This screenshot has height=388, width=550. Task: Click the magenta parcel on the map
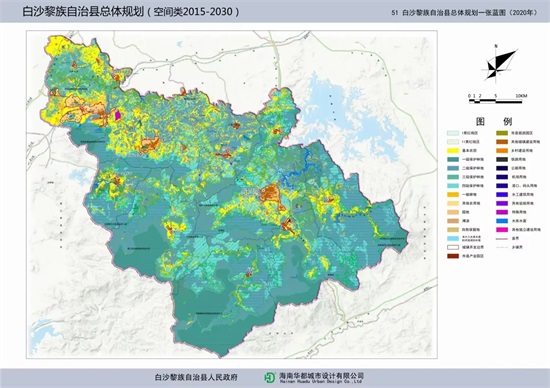point(118,115)
